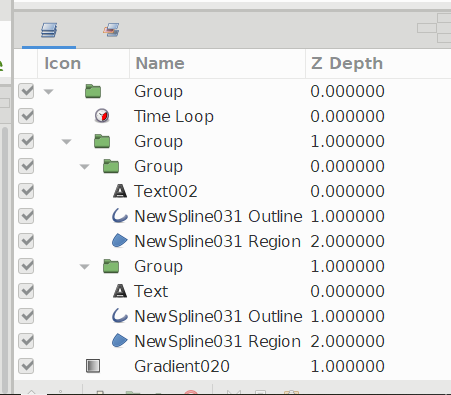This screenshot has height=395, width=451.
Task: Uncheck NewSpline031 Region in the Text layer's group
Action: 26,341
